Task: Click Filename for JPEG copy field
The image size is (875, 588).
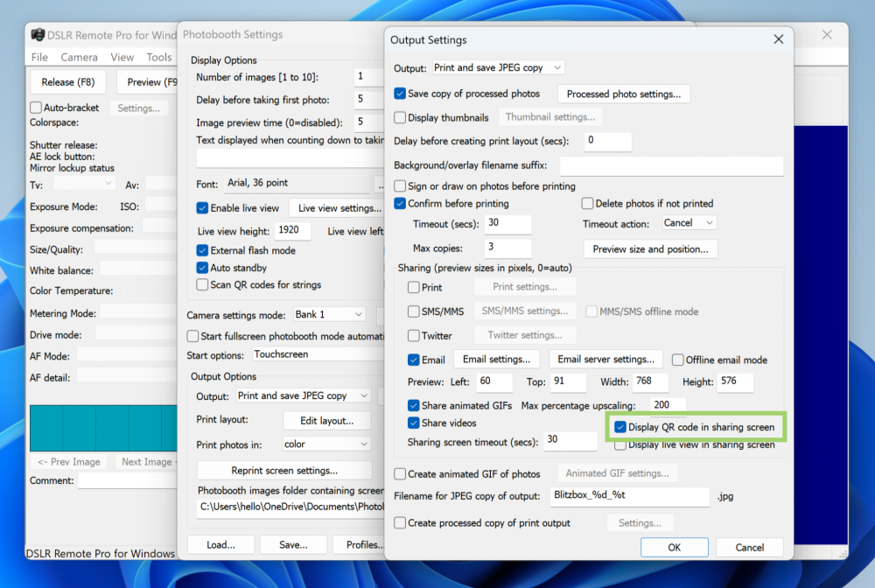Action: tap(630, 496)
